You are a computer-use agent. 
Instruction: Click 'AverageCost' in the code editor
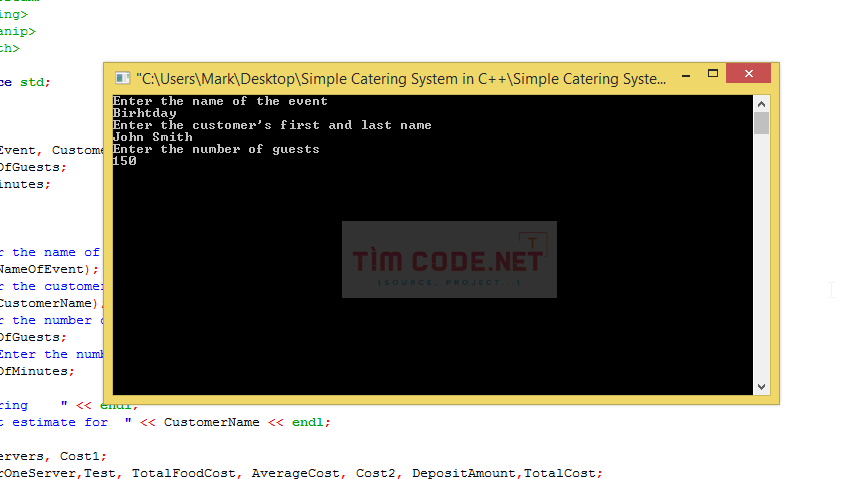click(x=296, y=473)
